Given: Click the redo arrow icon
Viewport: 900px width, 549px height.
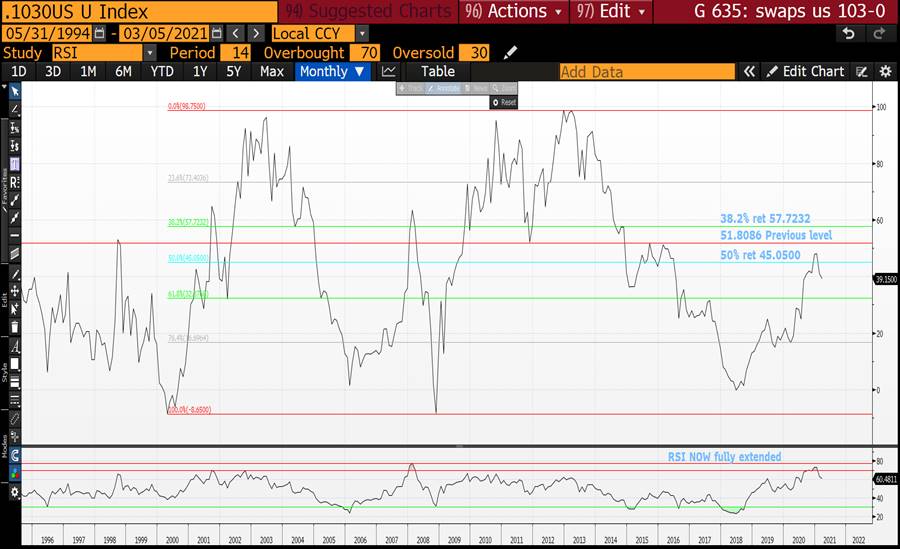Looking at the screenshot, I should (x=878, y=33).
